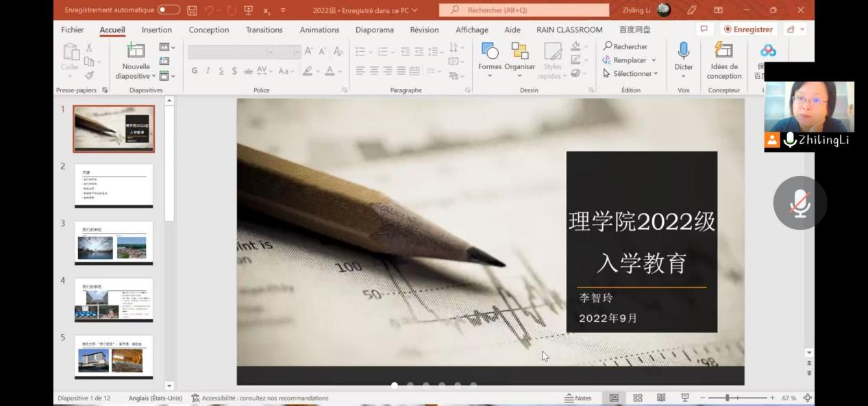Click the Nouvelle diapositive icon
This screenshot has width=868, height=406.
pyautogui.click(x=136, y=51)
